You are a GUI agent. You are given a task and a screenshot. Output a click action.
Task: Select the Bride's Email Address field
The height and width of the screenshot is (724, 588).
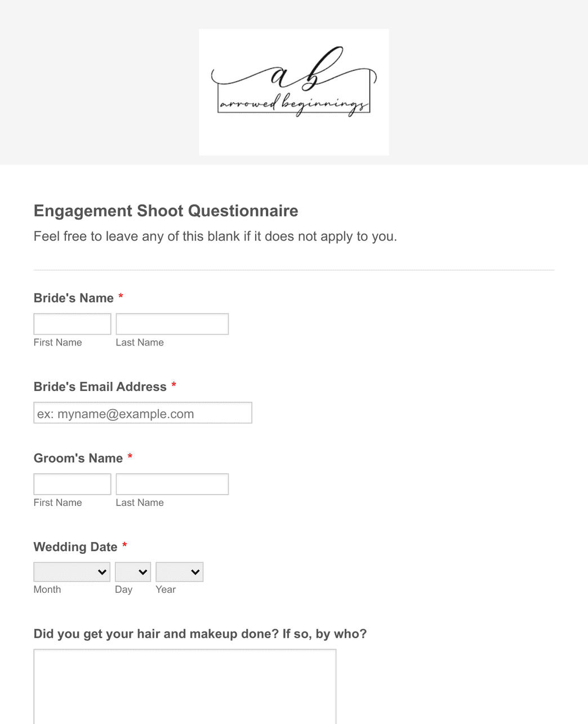click(x=142, y=412)
